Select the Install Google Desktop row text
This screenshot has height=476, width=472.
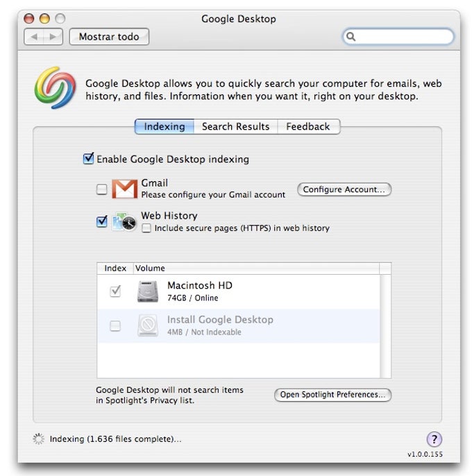pyautogui.click(x=220, y=320)
